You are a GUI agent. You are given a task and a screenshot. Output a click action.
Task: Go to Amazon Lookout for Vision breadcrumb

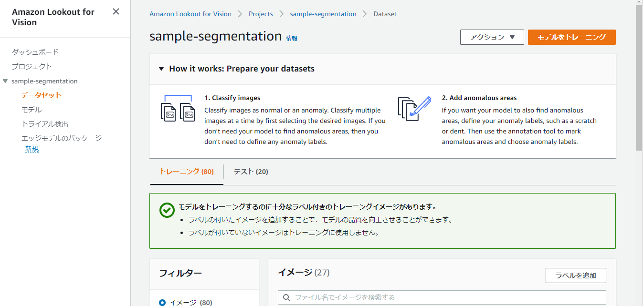coord(190,14)
